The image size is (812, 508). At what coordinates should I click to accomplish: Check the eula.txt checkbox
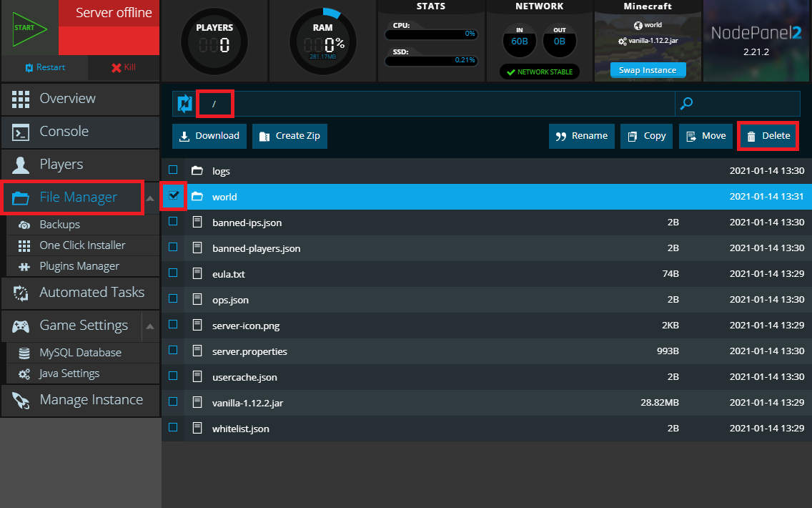(173, 273)
